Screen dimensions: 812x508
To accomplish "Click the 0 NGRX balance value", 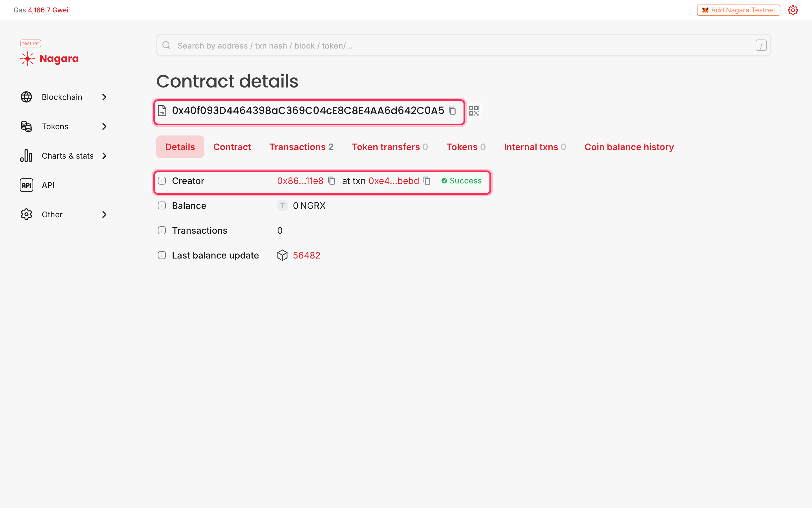I will tap(309, 206).
